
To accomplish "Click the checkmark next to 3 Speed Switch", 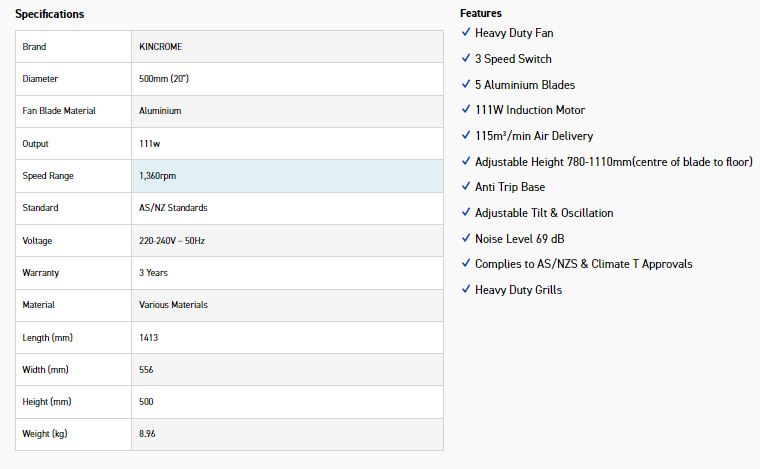I will 466,58.
